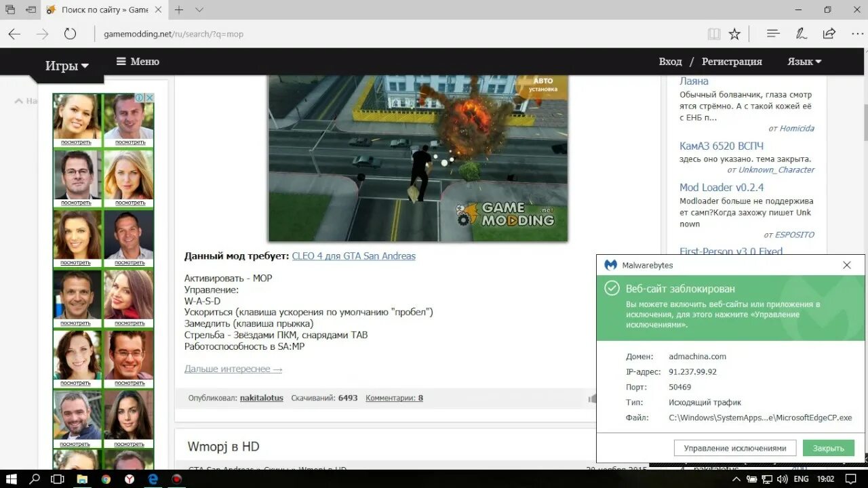Open Task View on taskbar
The width and height of the screenshot is (868, 488).
58,479
